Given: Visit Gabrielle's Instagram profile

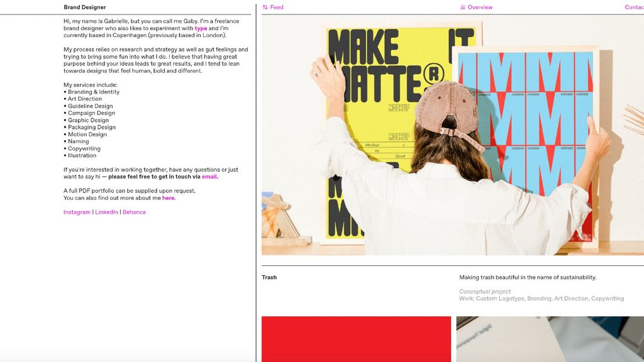Looking at the screenshot, I should pos(77,212).
